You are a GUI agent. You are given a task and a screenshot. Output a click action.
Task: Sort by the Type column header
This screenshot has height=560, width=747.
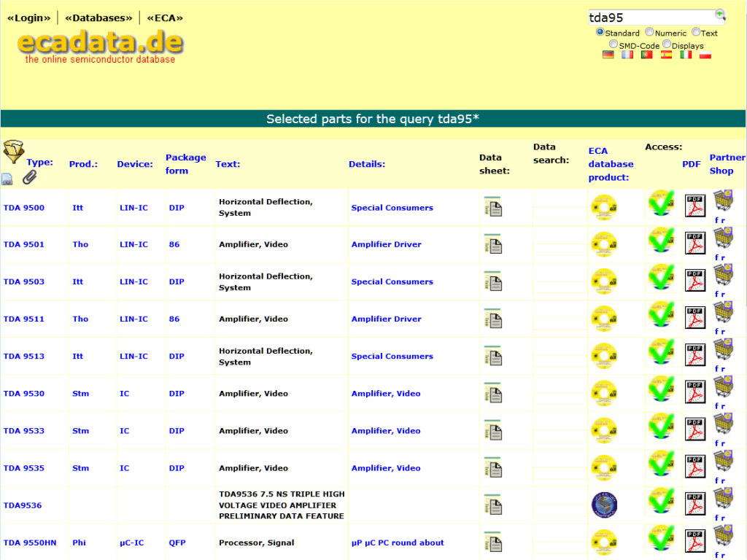(40, 163)
